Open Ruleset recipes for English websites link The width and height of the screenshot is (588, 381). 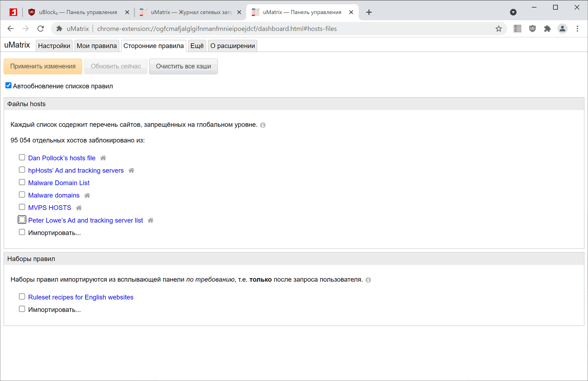pos(81,297)
